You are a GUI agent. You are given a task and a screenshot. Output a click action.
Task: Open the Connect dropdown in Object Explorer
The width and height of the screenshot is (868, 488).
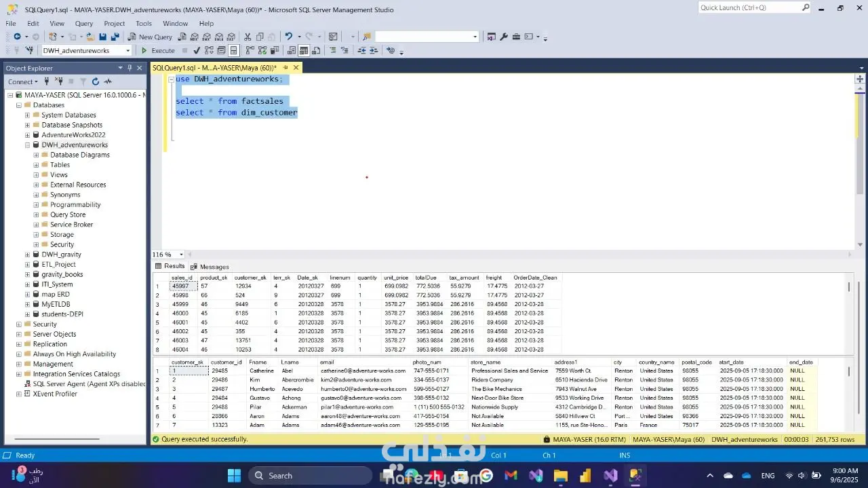click(23, 81)
